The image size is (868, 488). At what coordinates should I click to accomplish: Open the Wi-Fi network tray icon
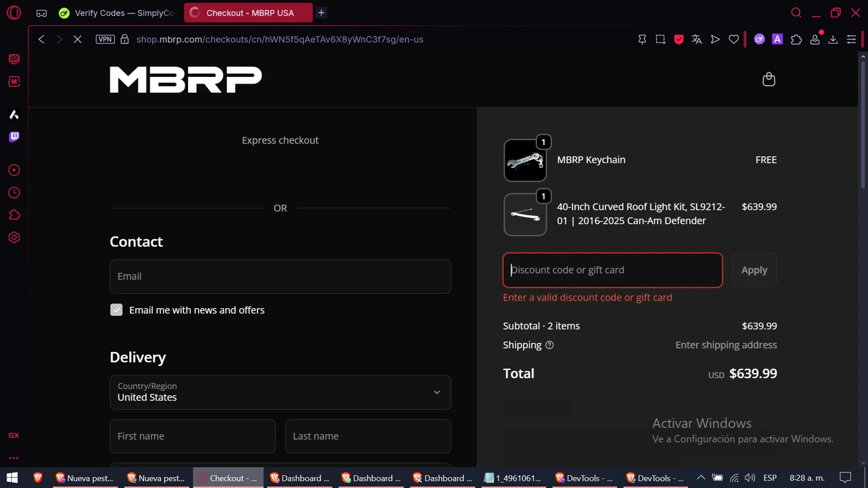click(x=734, y=478)
